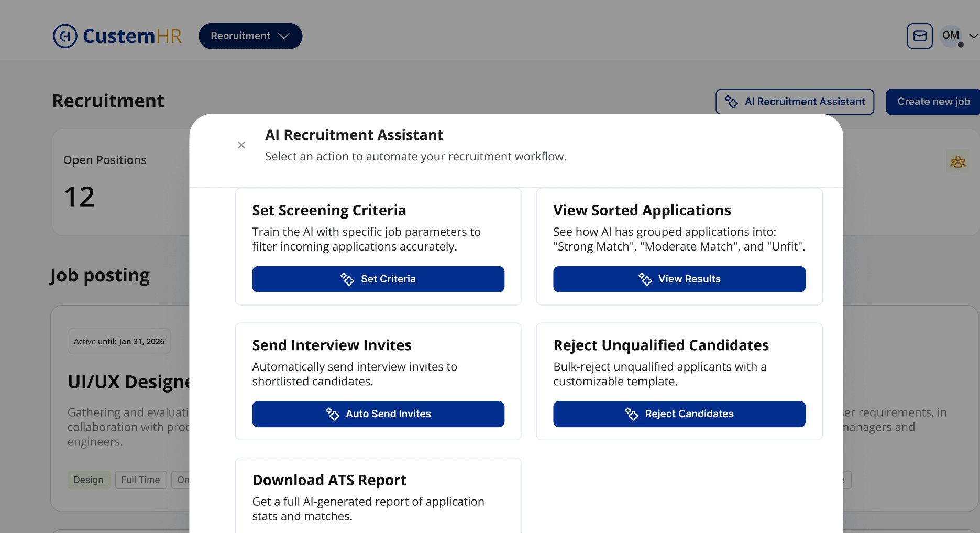This screenshot has width=980, height=533.
Task: Click the CustemHR logo icon
Action: (x=65, y=36)
